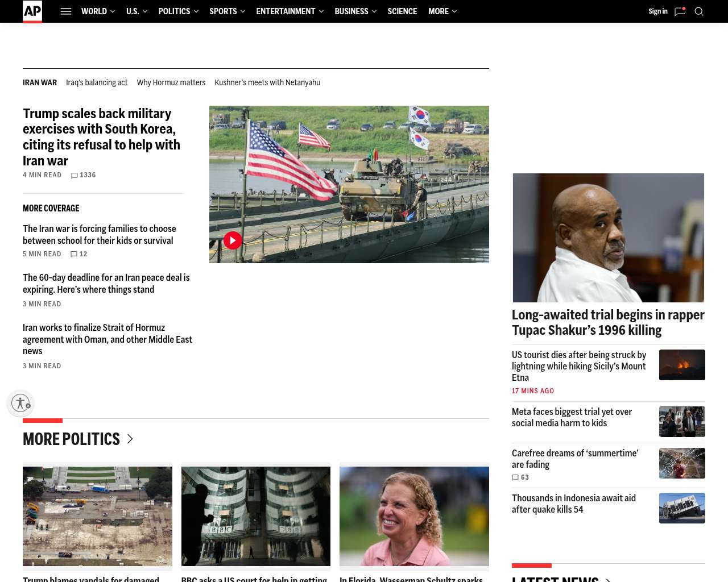The width and height of the screenshot is (728, 582).
Task: Open the Tupac trial defendant photo
Action: [609, 238]
